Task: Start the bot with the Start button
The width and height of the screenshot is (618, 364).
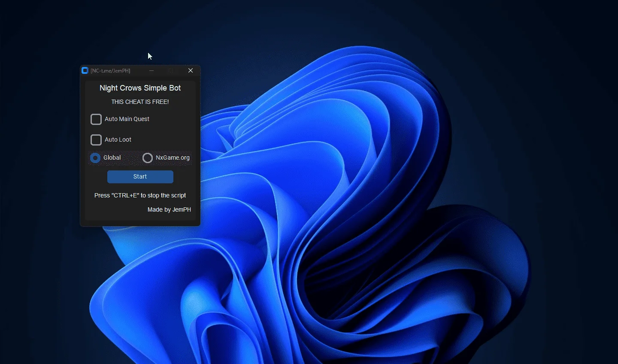Action: coord(140,177)
